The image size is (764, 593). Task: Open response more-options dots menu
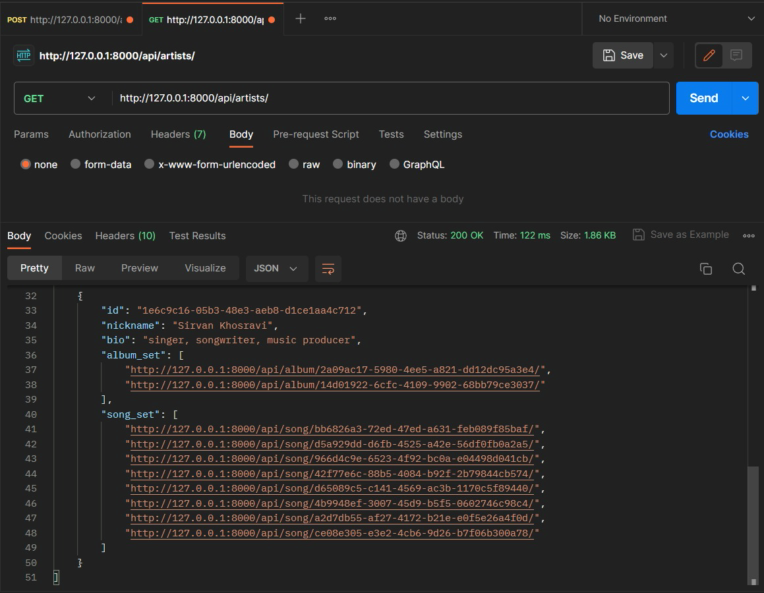748,236
